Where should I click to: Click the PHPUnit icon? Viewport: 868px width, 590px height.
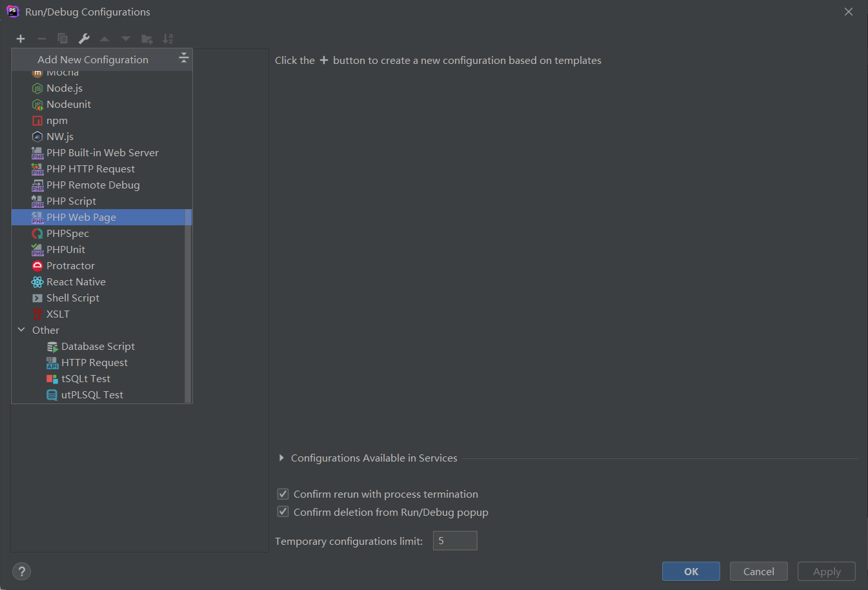[37, 250]
